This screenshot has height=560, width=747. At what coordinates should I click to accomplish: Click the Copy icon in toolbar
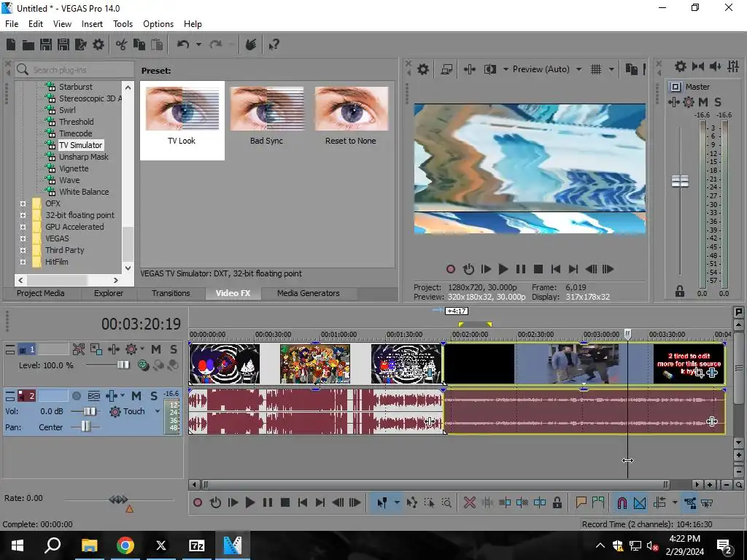click(x=139, y=44)
